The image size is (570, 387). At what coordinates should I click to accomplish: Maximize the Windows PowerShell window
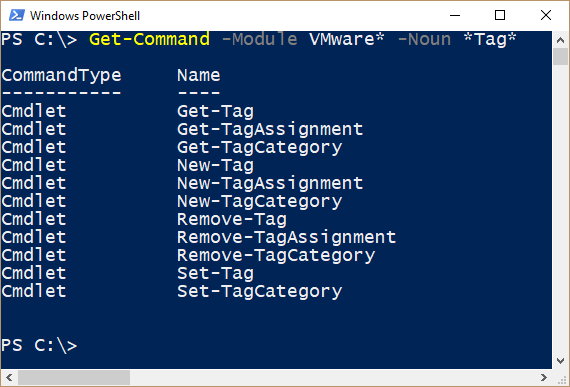coord(500,15)
